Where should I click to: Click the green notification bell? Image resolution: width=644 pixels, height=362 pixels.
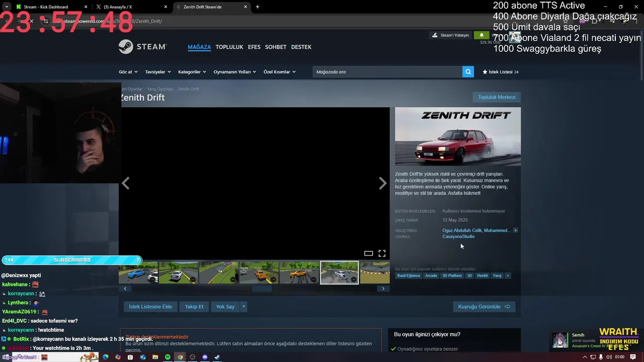pos(481,35)
